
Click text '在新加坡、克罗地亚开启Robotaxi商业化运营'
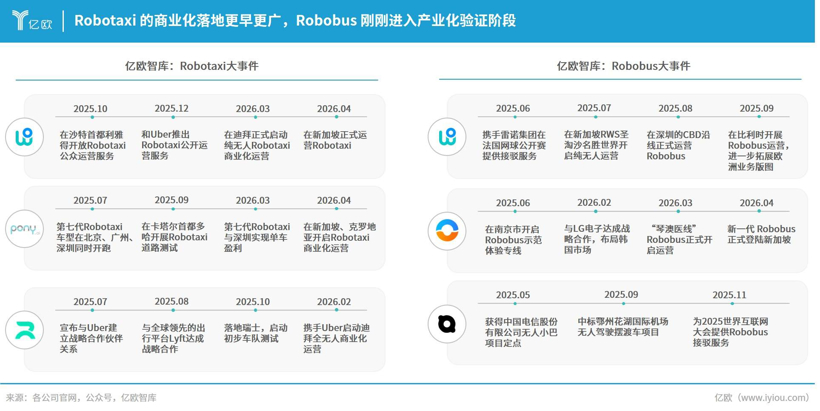tap(339, 237)
